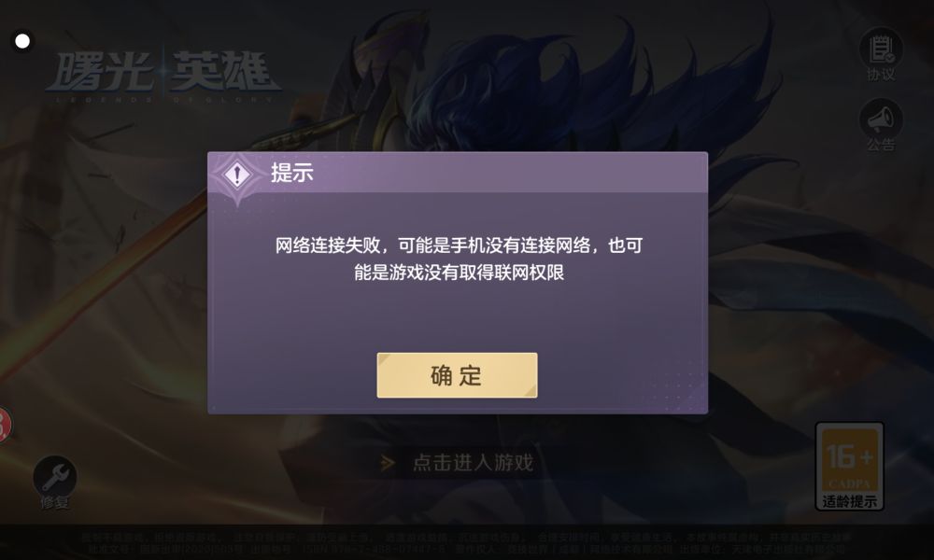Screen dimensions: 934x560
Task: Click the diamond exclamation warning icon
Action: pyautogui.click(x=237, y=175)
